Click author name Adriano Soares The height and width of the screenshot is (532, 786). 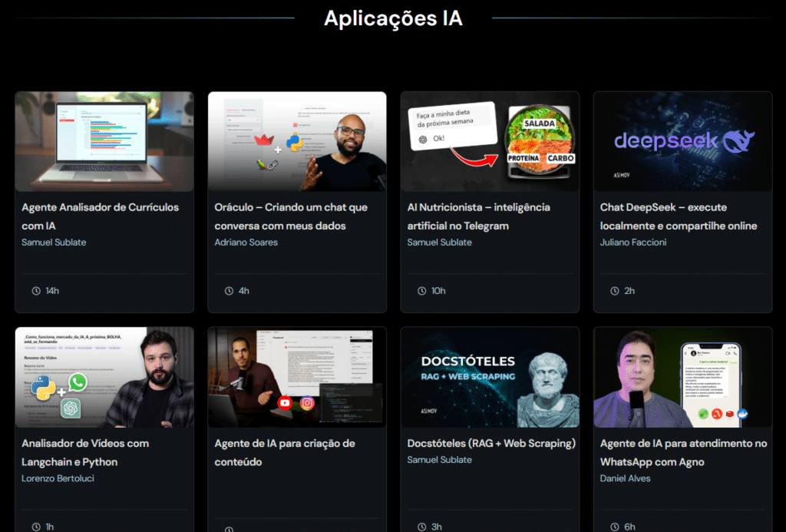pyautogui.click(x=246, y=243)
